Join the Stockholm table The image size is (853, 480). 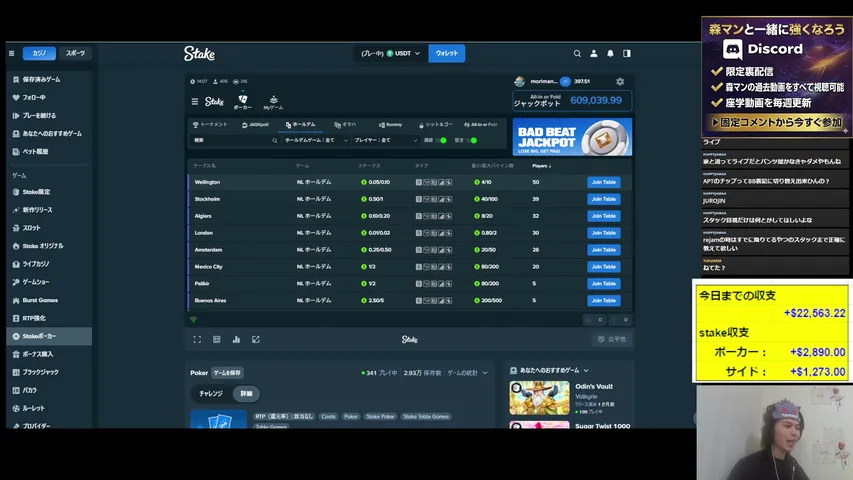(603, 199)
